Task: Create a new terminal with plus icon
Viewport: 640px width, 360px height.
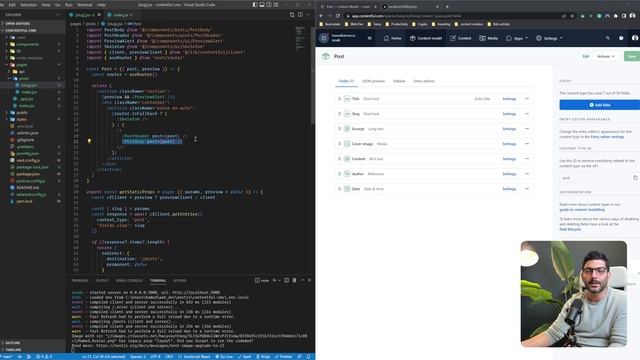Action: (274, 280)
